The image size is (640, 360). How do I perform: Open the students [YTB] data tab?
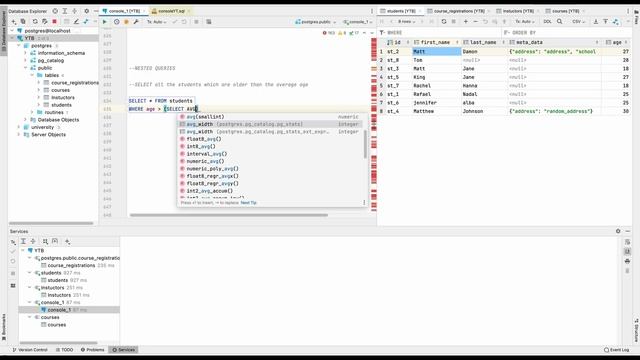[400, 11]
